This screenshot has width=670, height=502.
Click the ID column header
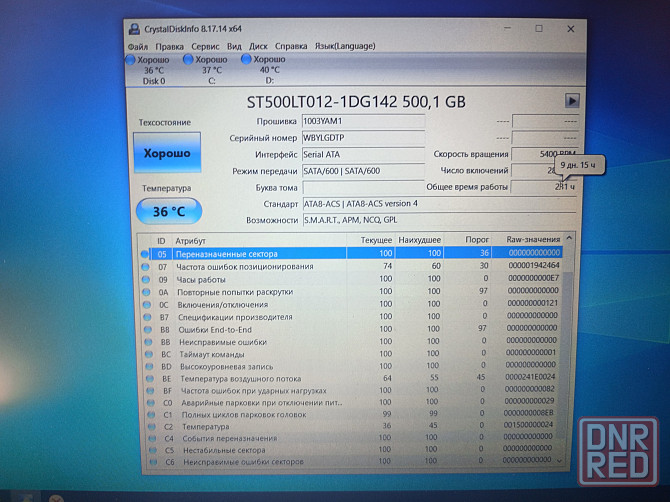coord(161,241)
